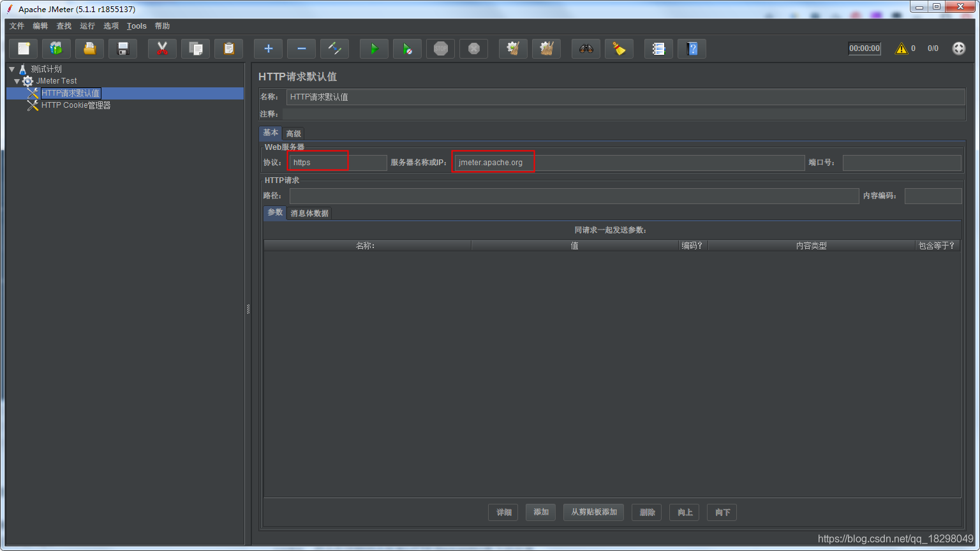
Task: Select HTTP请求默认值 in the tree
Action: click(x=70, y=93)
